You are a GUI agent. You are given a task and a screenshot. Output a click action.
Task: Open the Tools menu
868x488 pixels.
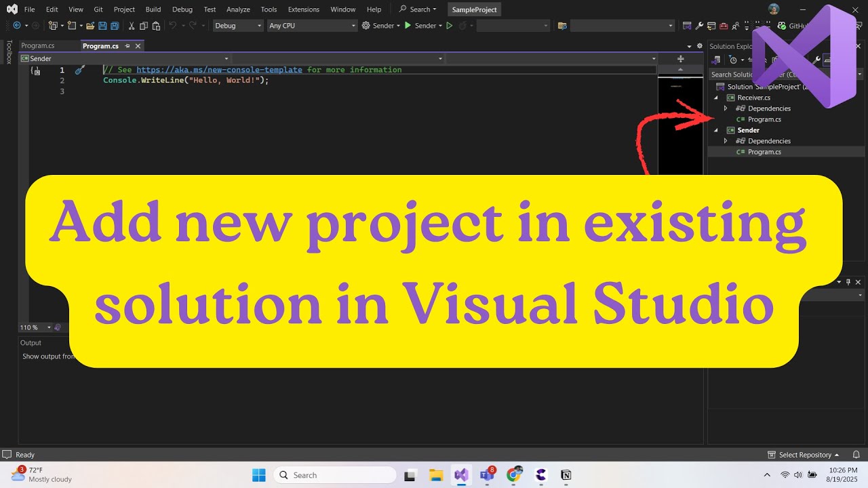tap(269, 9)
